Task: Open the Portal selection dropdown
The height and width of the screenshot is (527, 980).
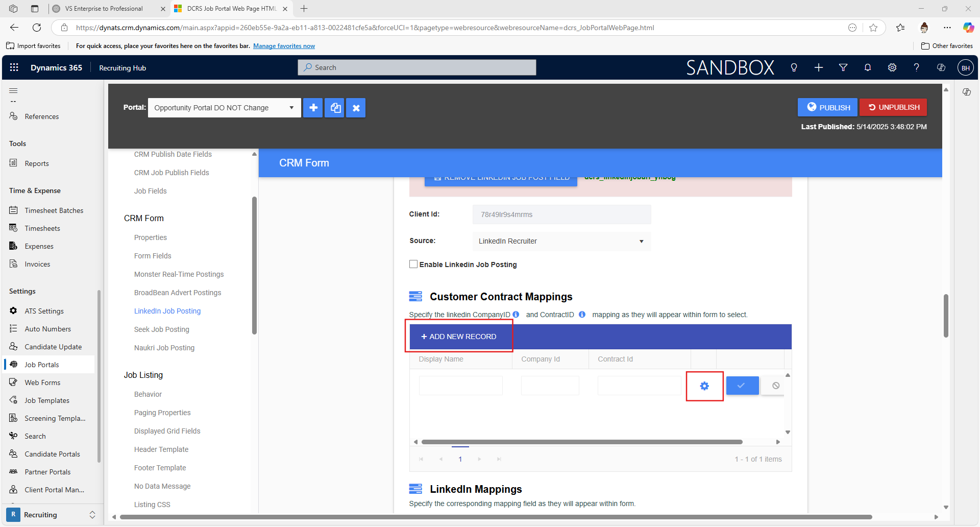Action: [225, 108]
